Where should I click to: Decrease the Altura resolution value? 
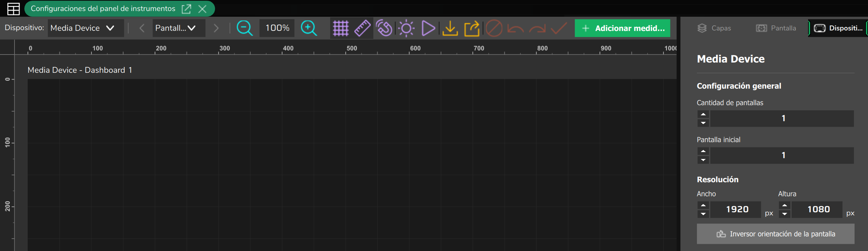[x=784, y=214]
